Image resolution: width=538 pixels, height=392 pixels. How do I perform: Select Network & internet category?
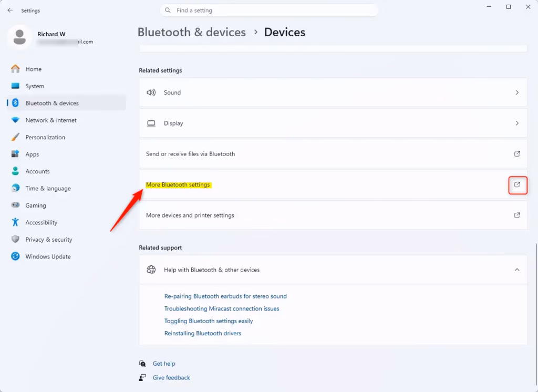pyautogui.click(x=66, y=120)
